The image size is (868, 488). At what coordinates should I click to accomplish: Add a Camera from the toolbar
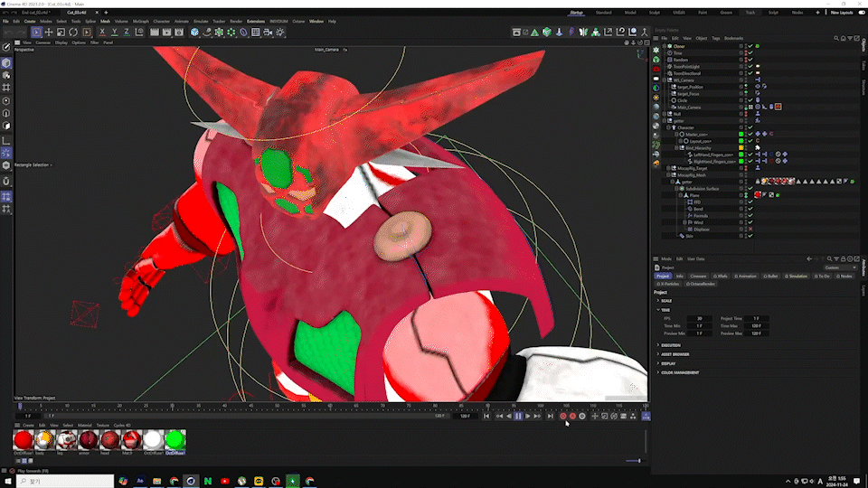click(x=268, y=33)
